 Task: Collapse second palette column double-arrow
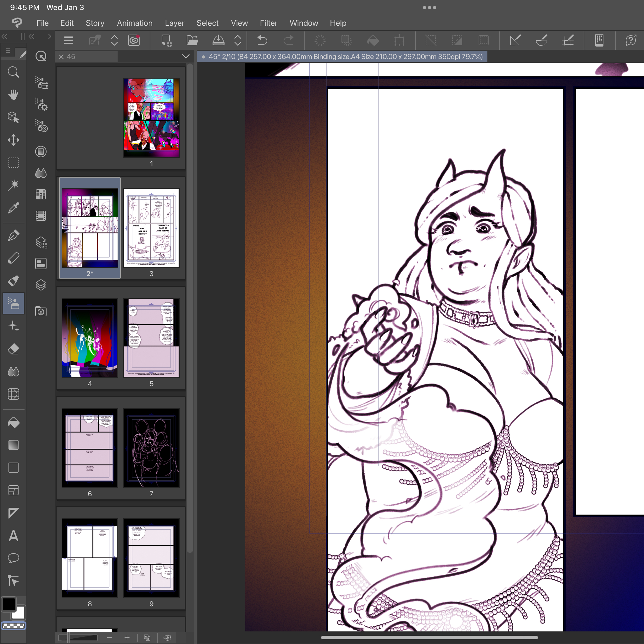coord(32,36)
